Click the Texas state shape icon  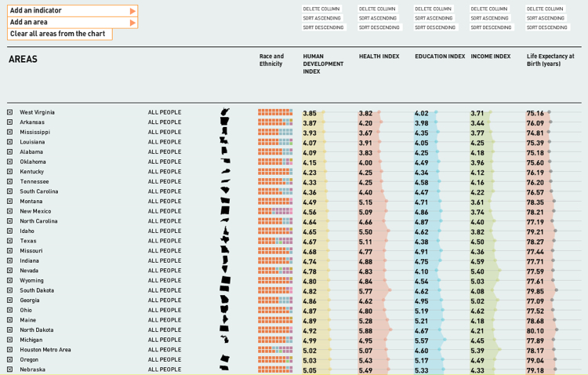tap(225, 241)
